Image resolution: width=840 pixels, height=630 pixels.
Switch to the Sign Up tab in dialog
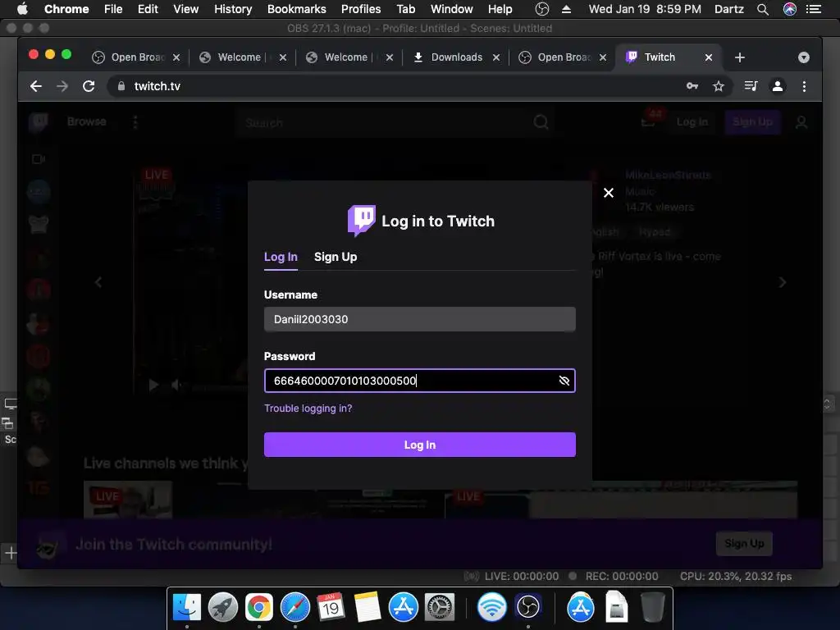click(336, 257)
